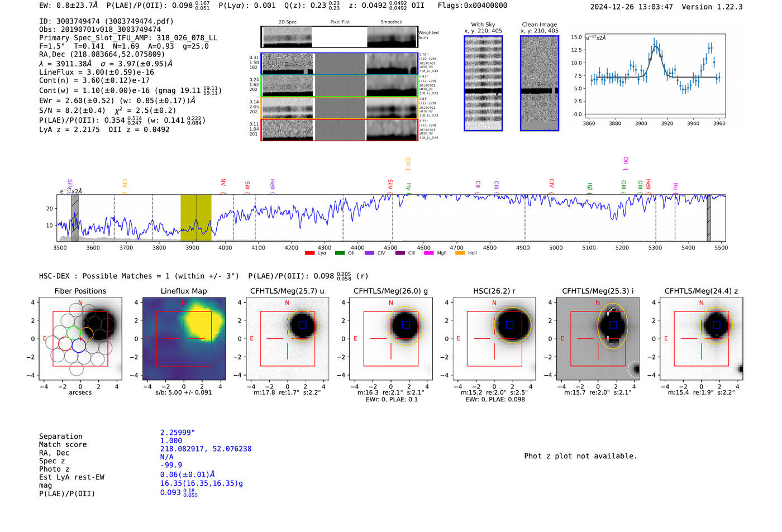Screen dimensions: 782x532
Task: Click the Version 1.22.3 text
Action: coord(712,7)
